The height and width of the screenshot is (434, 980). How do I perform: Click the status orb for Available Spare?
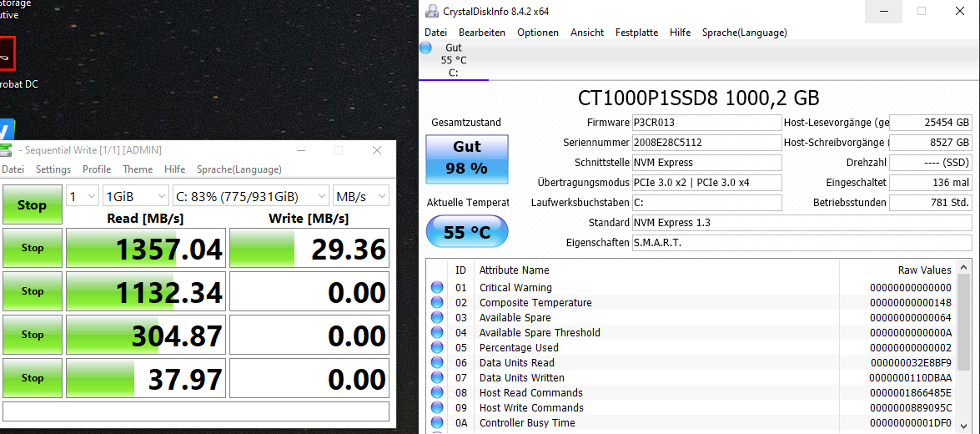click(x=437, y=318)
